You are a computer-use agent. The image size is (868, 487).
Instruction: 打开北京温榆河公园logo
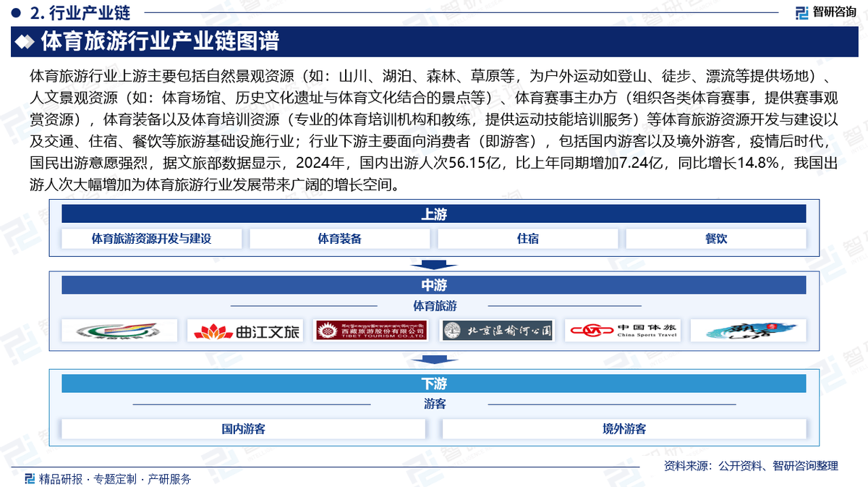point(497,330)
